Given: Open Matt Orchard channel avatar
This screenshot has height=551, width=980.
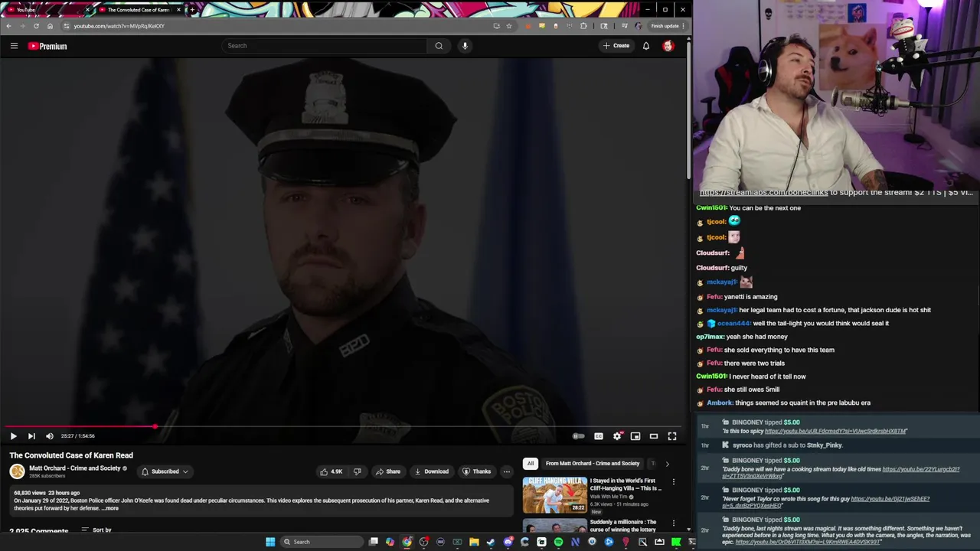Looking at the screenshot, I should tap(17, 471).
